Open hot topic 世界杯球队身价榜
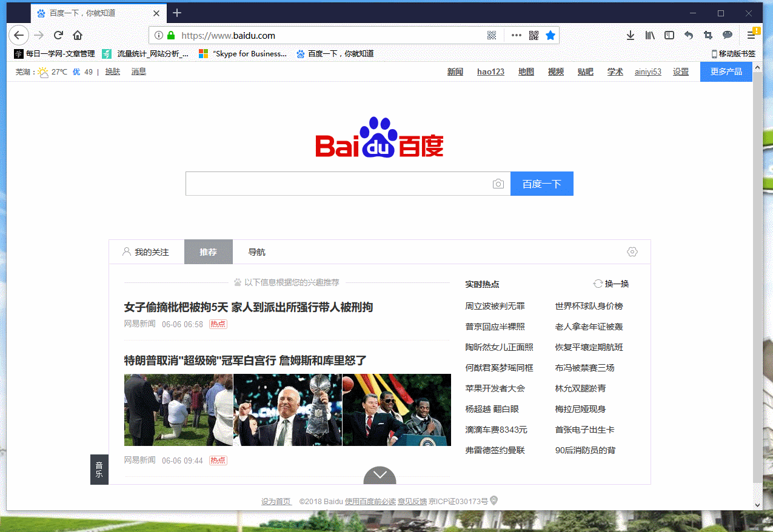 click(589, 306)
